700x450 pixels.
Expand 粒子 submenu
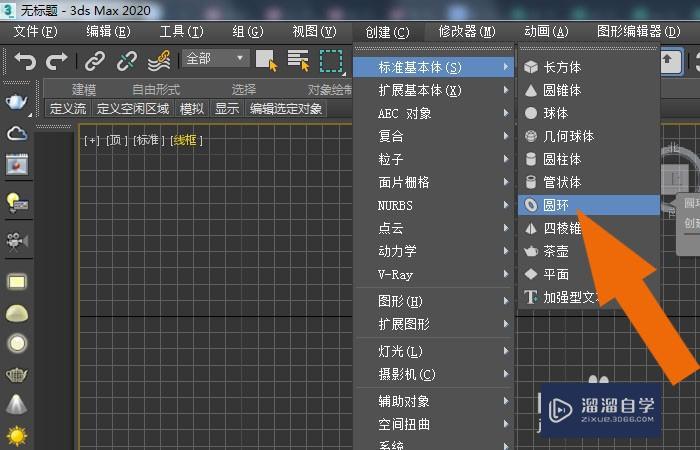[433, 159]
